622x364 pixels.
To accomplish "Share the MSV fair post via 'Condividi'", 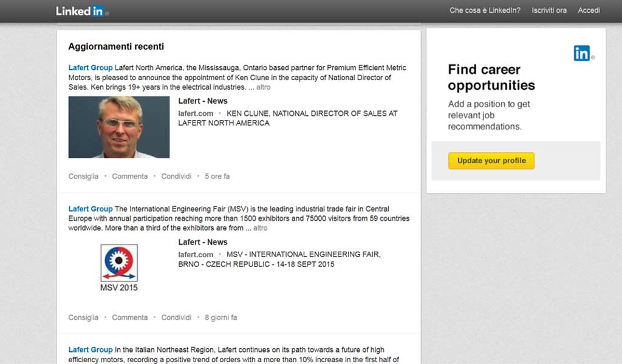I will (176, 317).
